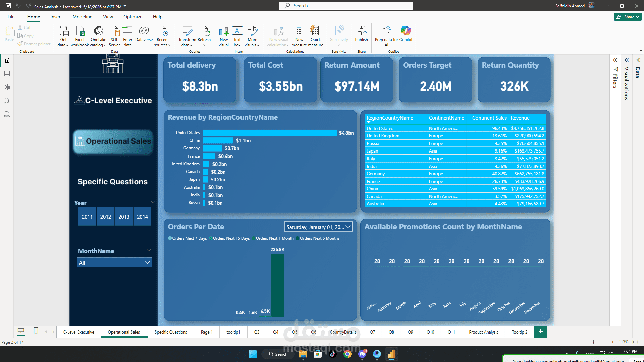Collapse the ribbon
Image resolution: width=644 pixels, height=362 pixels.
pyautogui.click(x=641, y=50)
